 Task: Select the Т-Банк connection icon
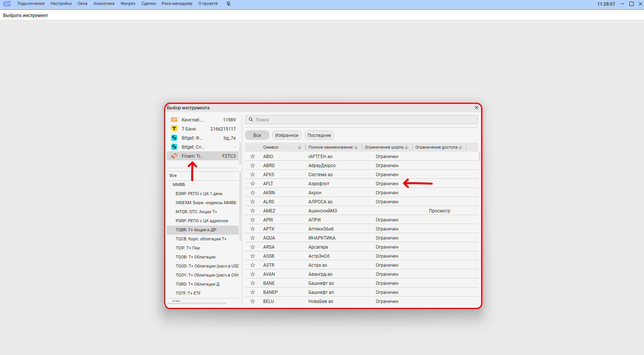(174, 129)
